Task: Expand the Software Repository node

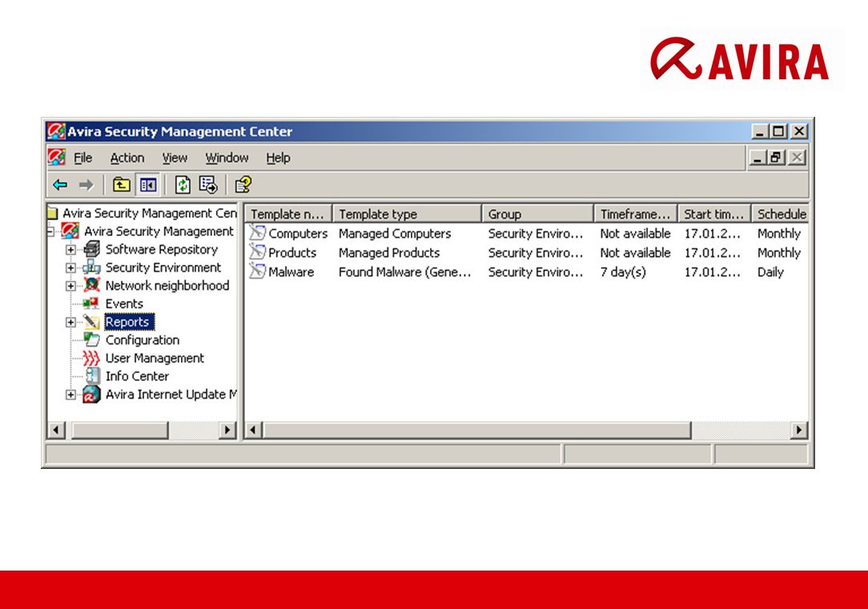Action: 70,250
